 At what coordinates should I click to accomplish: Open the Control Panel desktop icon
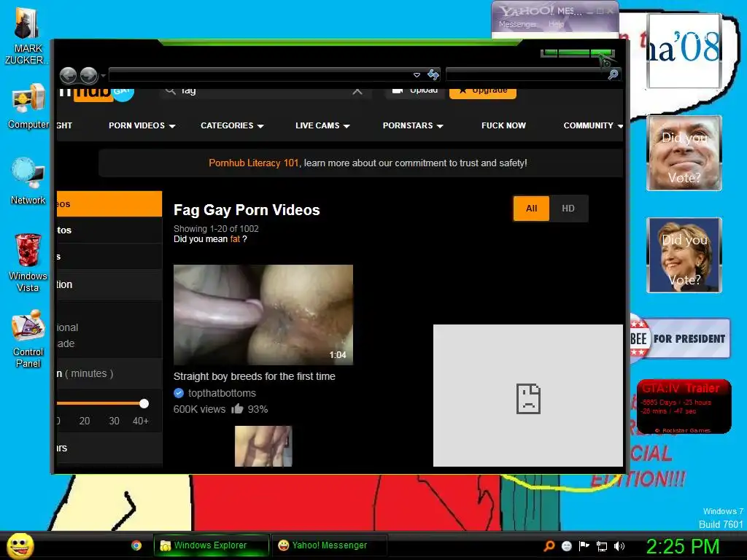[28, 339]
